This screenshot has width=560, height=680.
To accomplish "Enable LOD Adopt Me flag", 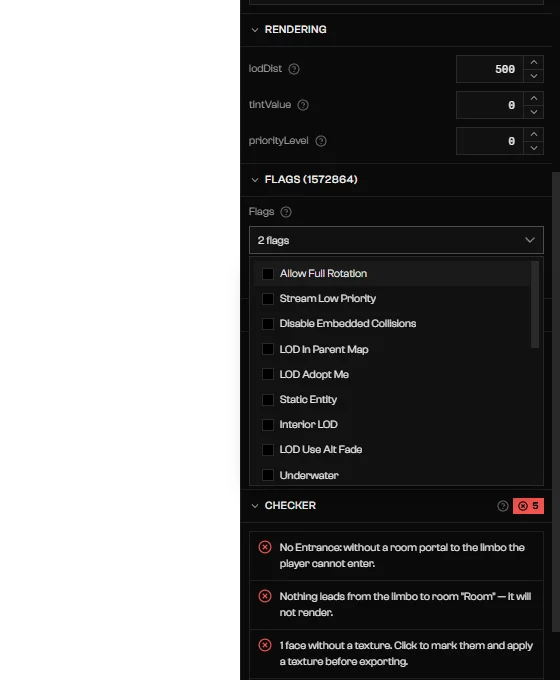I will (x=268, y=374).
